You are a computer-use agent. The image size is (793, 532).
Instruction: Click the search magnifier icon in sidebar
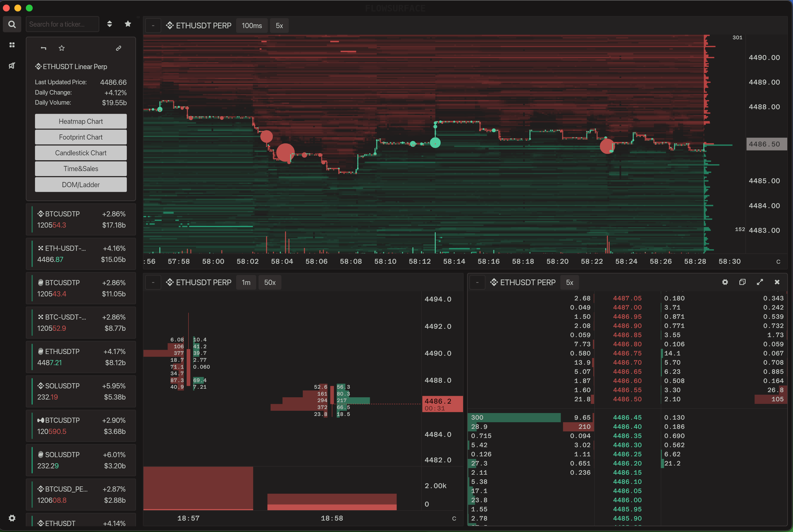[12, 24]
